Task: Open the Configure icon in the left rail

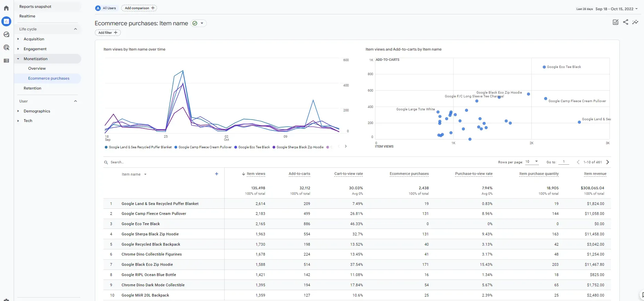Action: point(6,61)
